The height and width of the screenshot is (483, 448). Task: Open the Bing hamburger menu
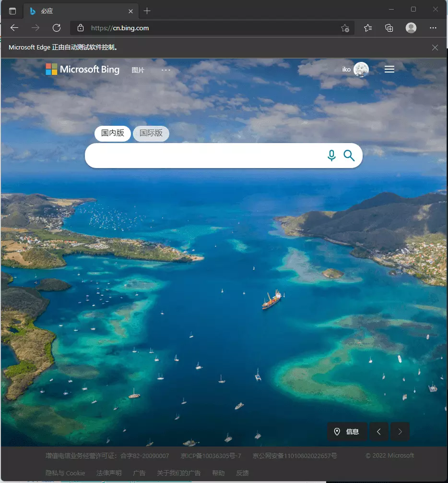(389, 70)
